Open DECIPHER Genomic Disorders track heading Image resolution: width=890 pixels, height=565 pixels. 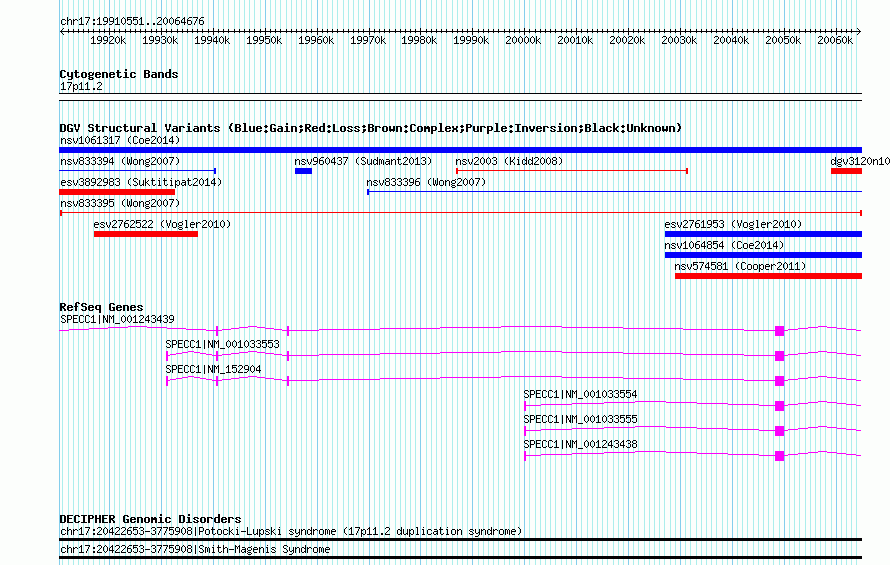pyautogui.click(x=150, y=519)
